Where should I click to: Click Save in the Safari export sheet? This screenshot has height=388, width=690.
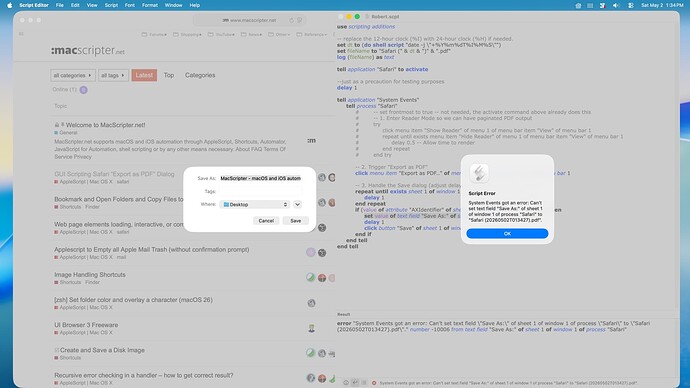click(296, 220)
